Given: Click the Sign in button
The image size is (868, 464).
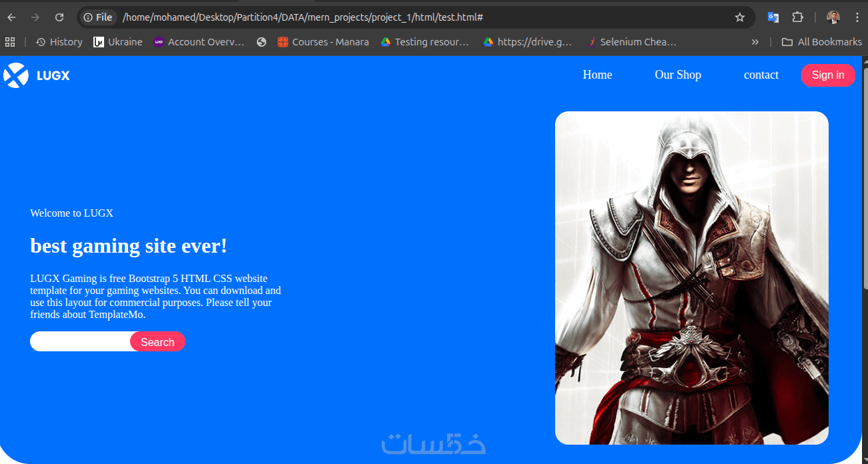Looking at the screenshot, I should (828, 75).
